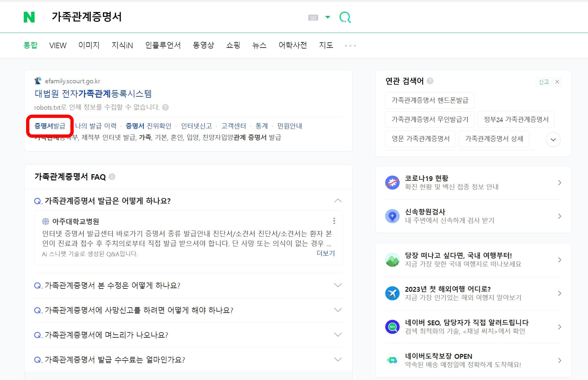Open 네이버도착보장 OPEN chevron arrow
The width and height of the screenshot is (588, 380).
(560, 360)
